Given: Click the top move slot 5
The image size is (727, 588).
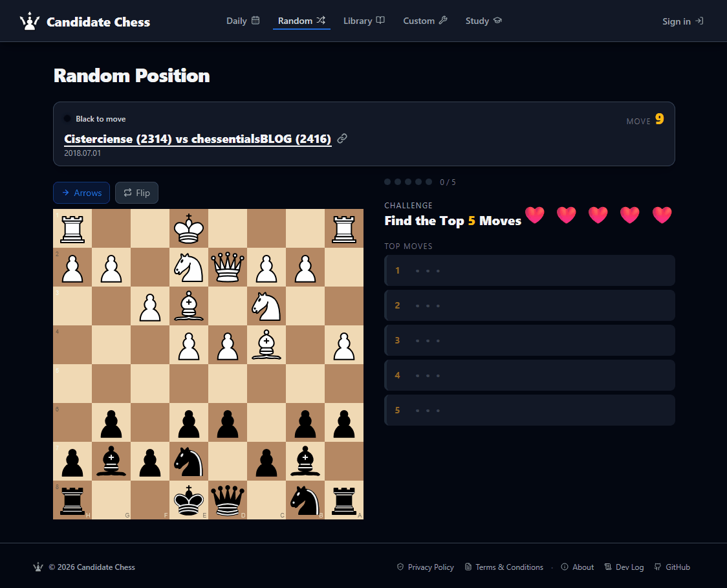Looking at the screenshot, I should 530,410.
